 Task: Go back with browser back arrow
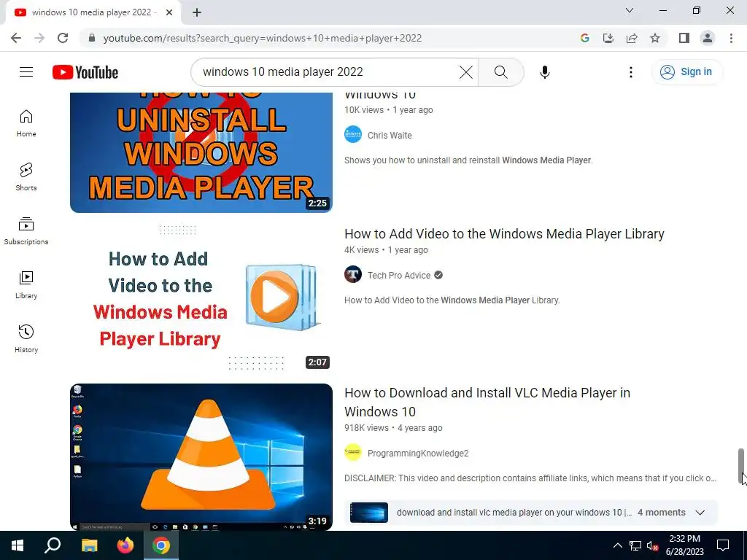click(16, 38)
